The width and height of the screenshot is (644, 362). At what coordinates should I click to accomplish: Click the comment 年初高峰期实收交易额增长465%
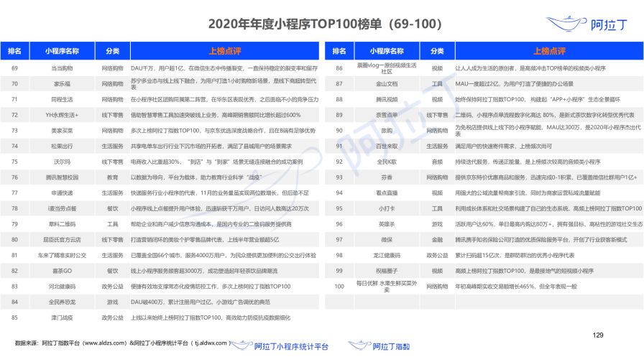[x=516, y=287]
